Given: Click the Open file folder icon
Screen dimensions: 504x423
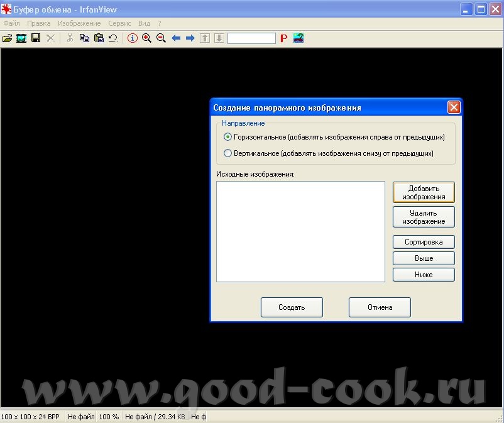Looking at the screenshot, I should [x=8, y=38].
